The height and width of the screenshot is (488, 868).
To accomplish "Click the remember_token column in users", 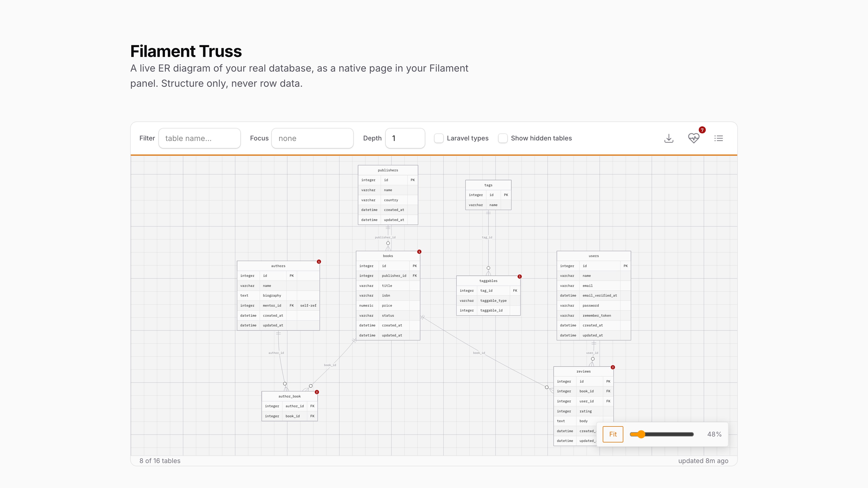I will point(594,316).
